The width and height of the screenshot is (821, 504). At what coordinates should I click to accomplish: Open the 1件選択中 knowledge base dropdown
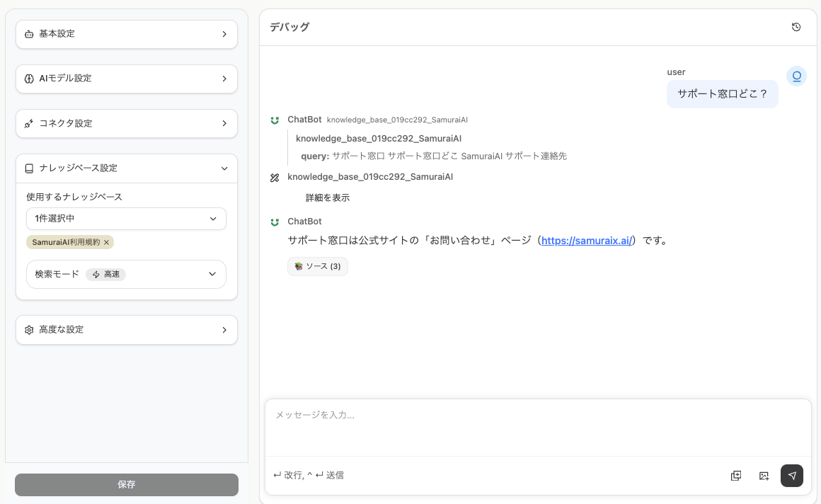[126, 219]
